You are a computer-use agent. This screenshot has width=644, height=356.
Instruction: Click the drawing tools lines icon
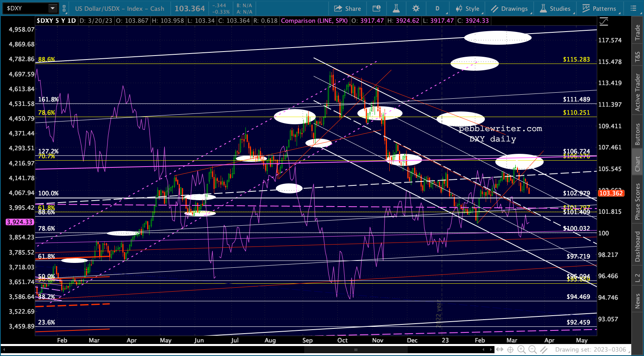(544, 350)
